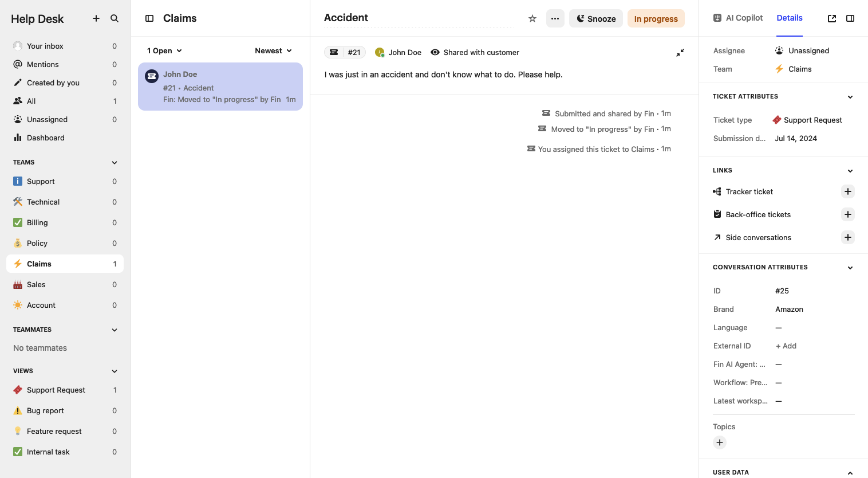Click the Shared with customer eye indicator

coord(475,52)
